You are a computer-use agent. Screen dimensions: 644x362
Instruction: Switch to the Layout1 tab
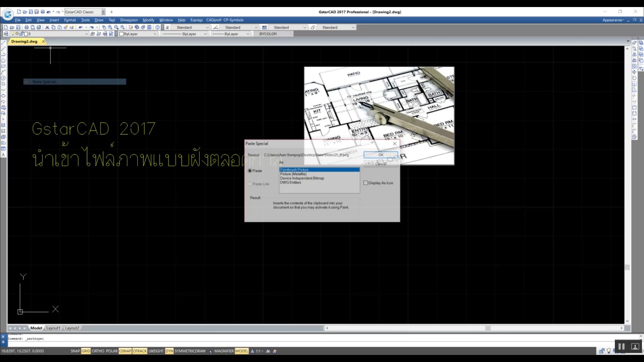[x=53, y=328]
